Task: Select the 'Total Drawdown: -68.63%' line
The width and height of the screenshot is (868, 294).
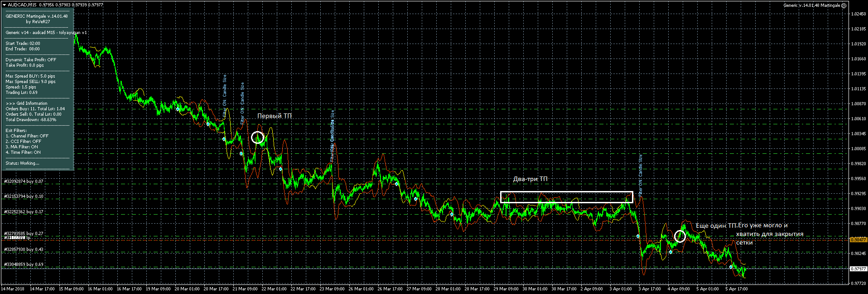Action: point(31,120)
